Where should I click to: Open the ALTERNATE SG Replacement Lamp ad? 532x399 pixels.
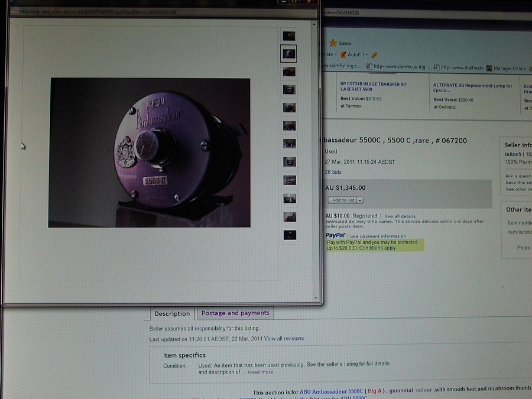473,88
